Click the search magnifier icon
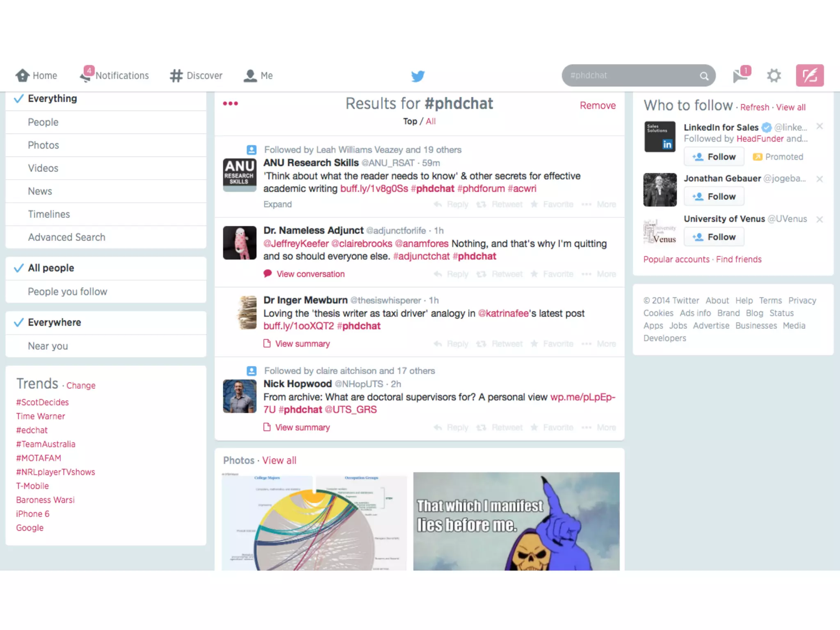Screen dimensions: 840x630 [704, 76]
